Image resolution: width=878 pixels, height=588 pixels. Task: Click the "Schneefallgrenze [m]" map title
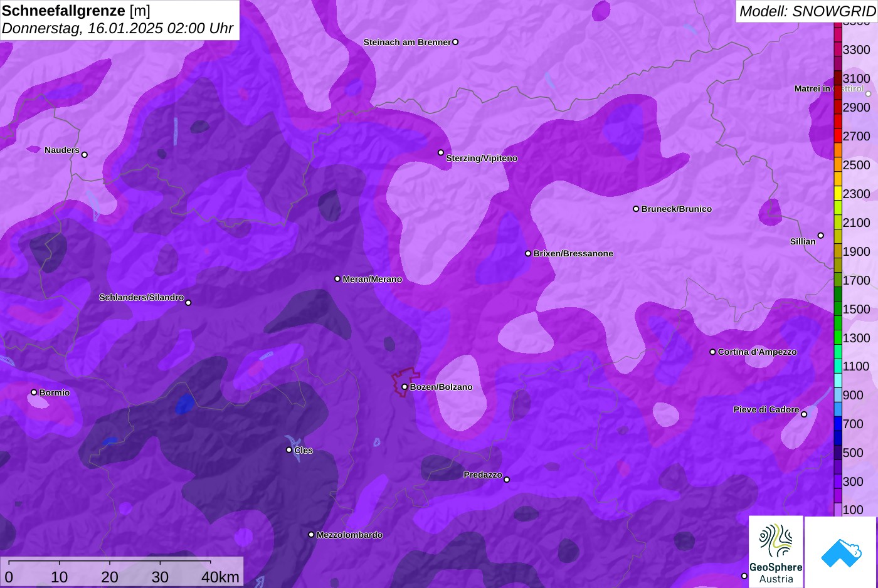click(x=76, y=11)
